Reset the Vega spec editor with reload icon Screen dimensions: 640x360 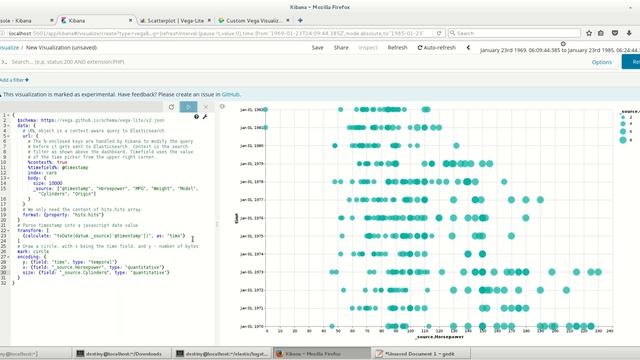(171, 107)
